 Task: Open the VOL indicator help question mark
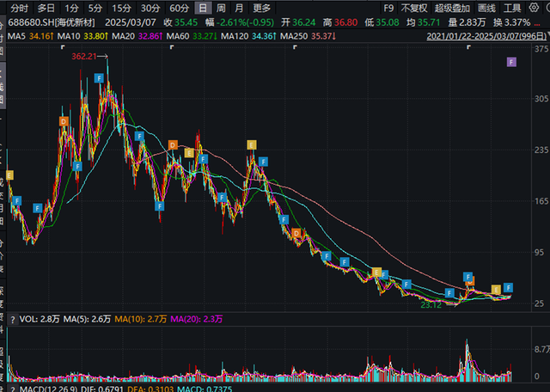13,320
